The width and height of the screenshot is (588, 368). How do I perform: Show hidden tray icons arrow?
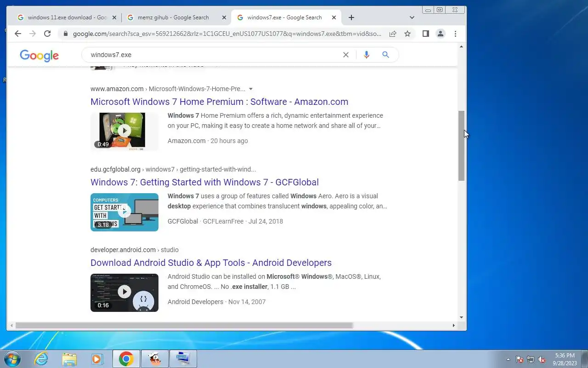pyautogui.click(x=508, y=360)
